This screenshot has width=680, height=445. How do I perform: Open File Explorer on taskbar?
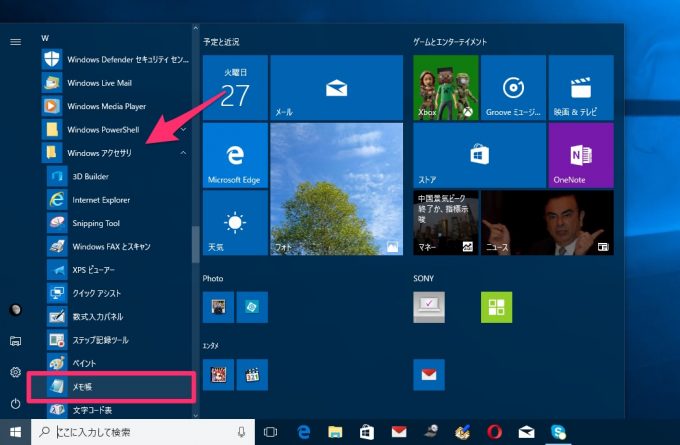pyautogui.click(x=335, y=432)
